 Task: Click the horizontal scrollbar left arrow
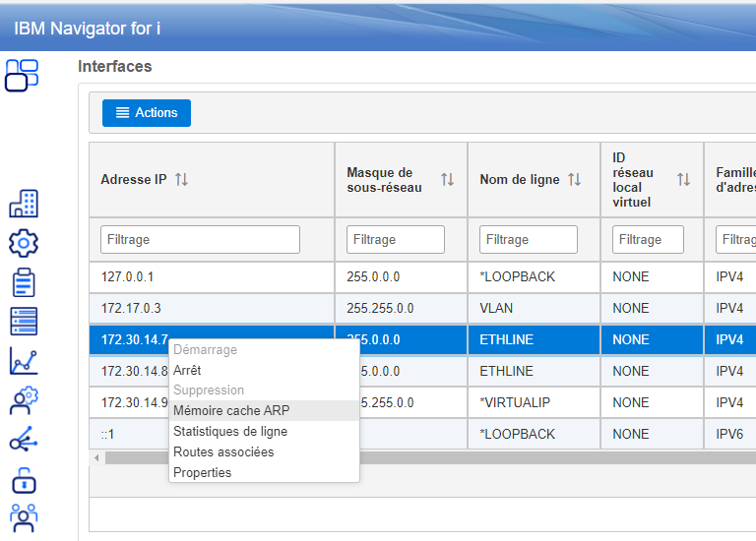pos(96,457)
